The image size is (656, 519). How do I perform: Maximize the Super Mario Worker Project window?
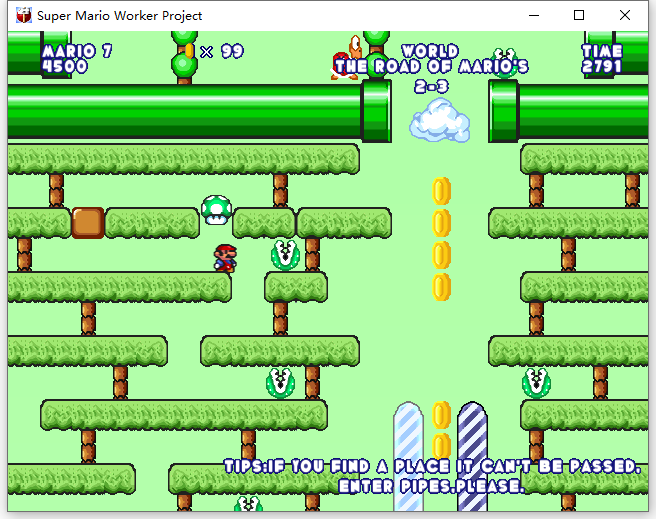tap(579, 15)
